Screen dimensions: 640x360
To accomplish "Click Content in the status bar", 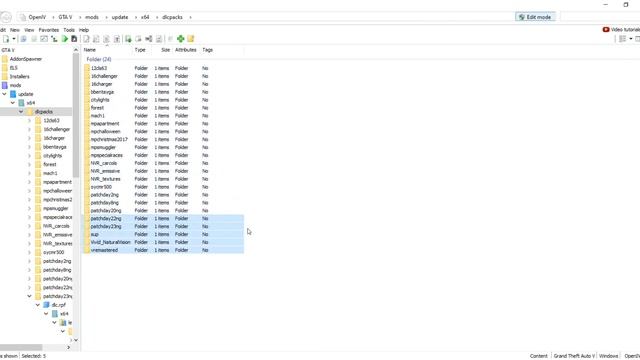I will tap(538, 356).
